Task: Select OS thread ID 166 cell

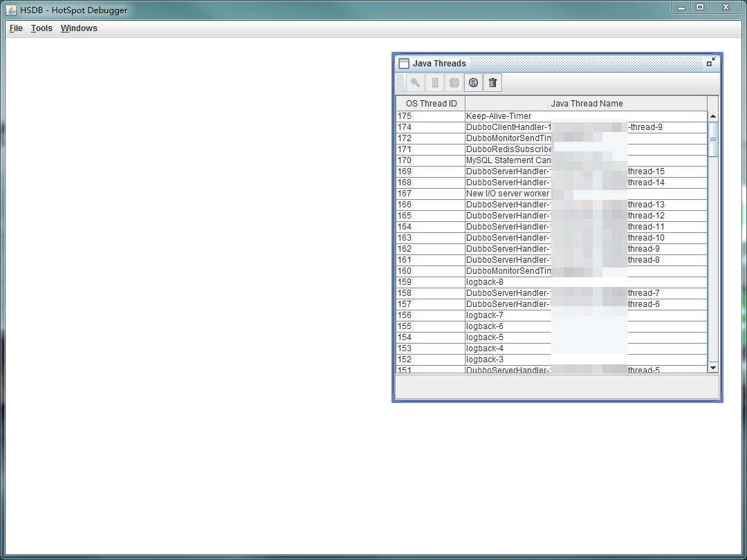Action: click(x=431, y=205)
